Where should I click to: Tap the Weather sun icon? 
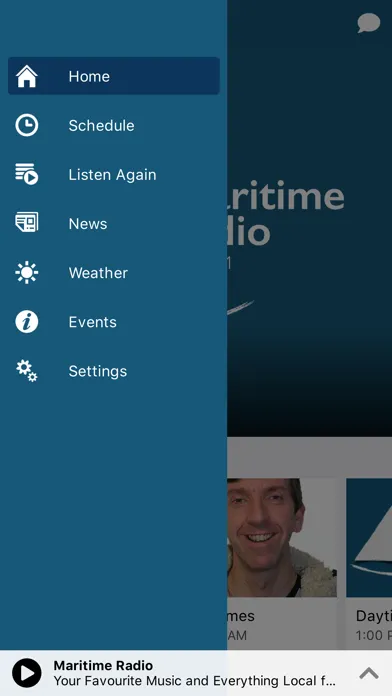click(x=27, y=273)
